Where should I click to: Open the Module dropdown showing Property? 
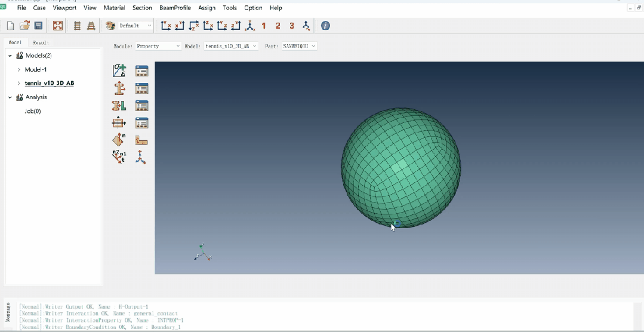[x=159, y=46]
